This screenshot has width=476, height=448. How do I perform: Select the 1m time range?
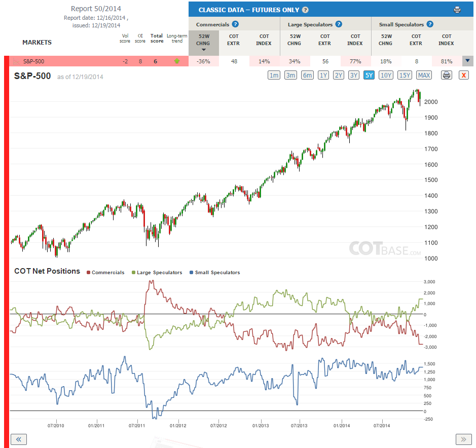[x=274, y=76]
